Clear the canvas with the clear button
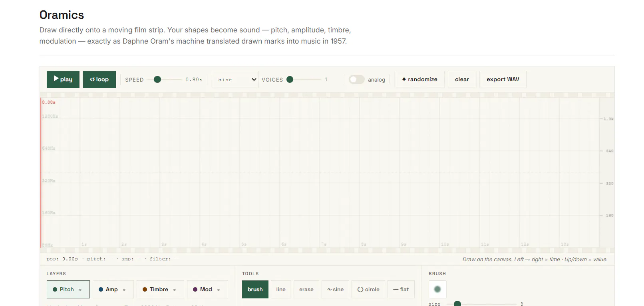Screen dimensions: 644x306 [x=462, y=79]
